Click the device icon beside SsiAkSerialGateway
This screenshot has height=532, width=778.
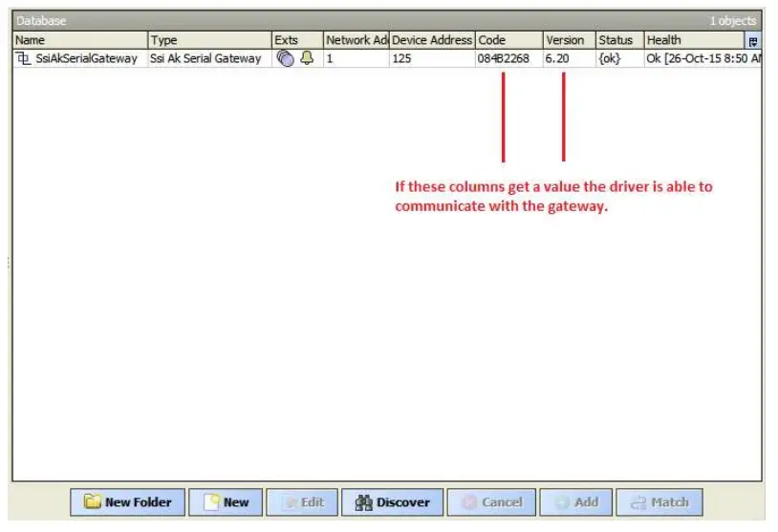pos(23,58)
